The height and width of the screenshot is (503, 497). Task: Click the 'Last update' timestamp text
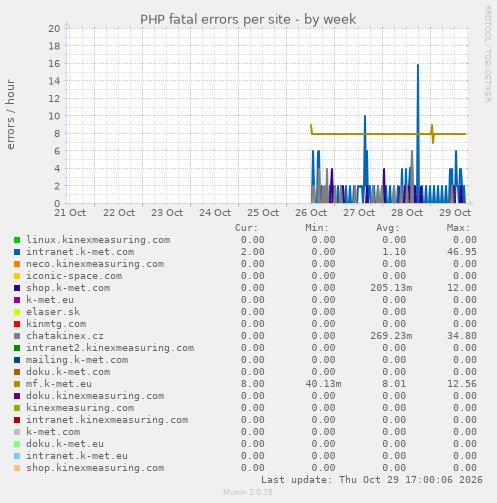372,480
